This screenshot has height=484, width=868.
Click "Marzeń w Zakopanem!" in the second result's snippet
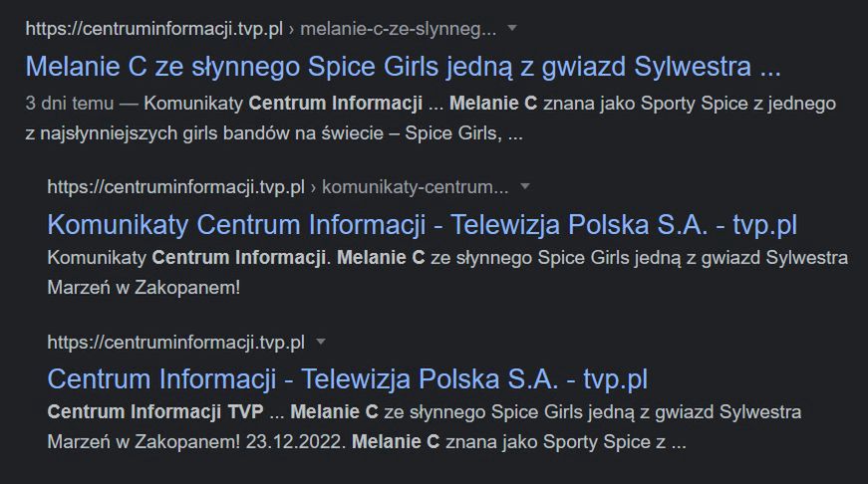(x=144, y=286)
